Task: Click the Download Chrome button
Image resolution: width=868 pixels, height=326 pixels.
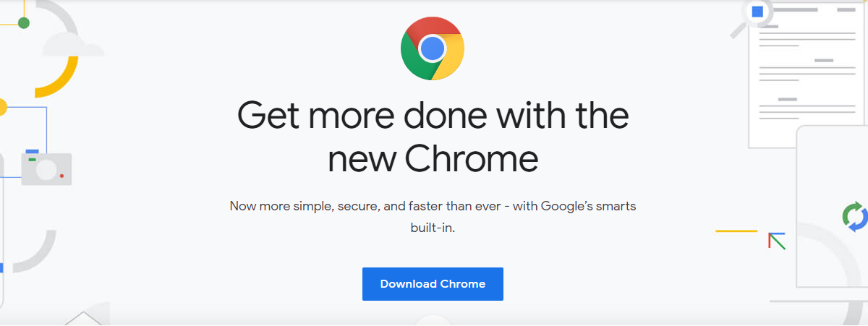Action: coord(433,284)
